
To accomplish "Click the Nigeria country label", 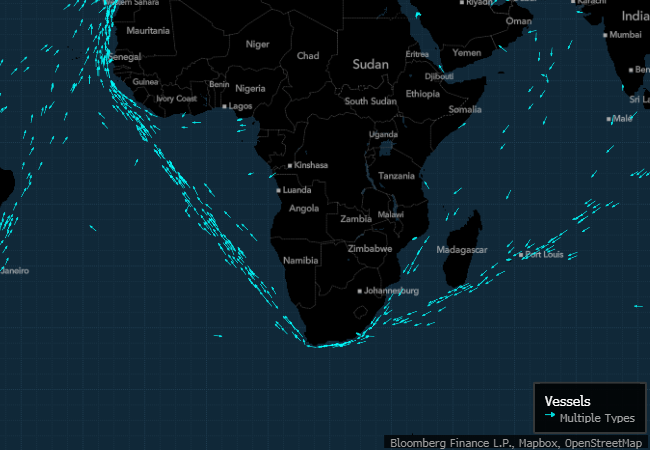I will [x=250, y=89].
